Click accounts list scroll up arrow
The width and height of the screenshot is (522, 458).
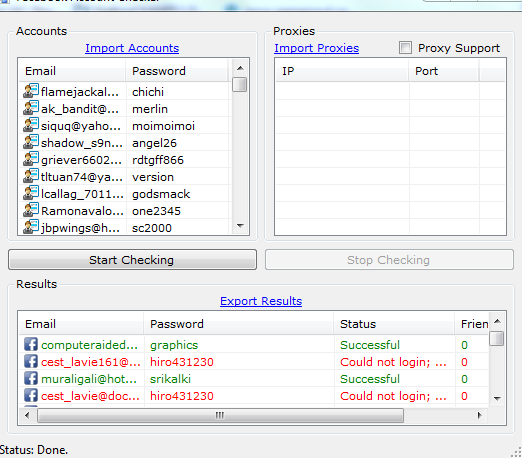[x=240, y=68]
